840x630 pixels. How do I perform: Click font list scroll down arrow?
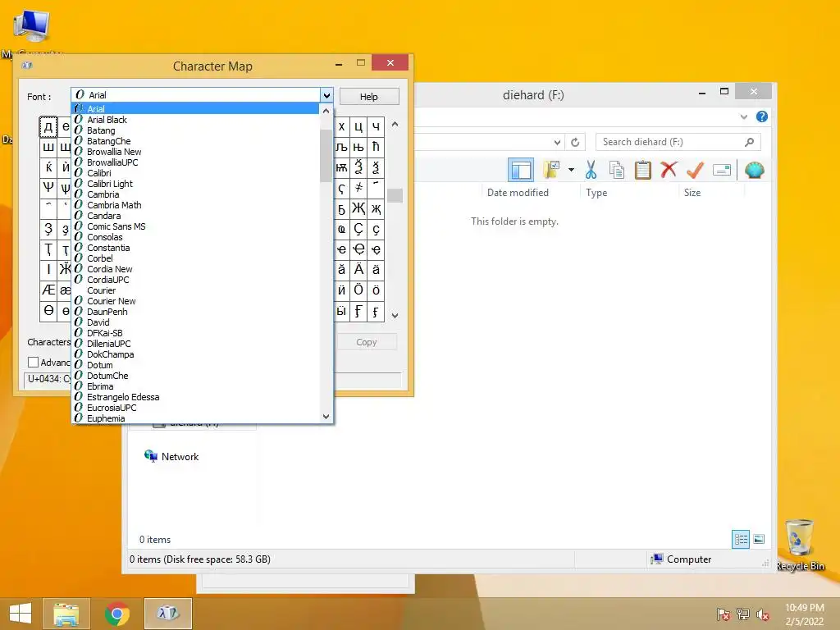click(x=326, y=416)
